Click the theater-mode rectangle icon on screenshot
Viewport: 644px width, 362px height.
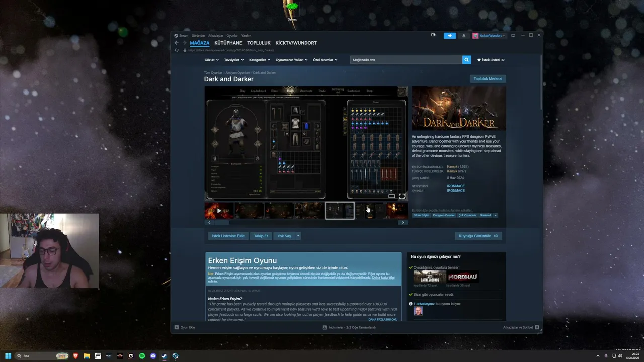(392, 196)
